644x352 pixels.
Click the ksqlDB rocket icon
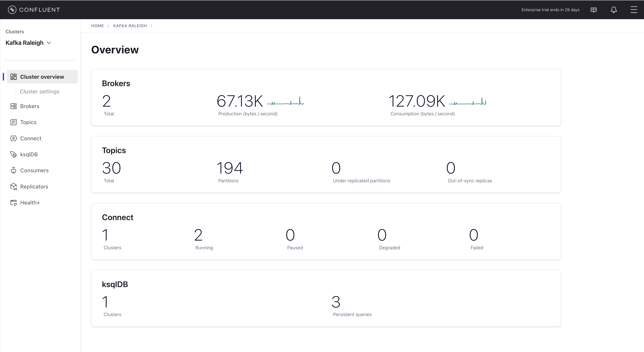(x=13, y=155)
